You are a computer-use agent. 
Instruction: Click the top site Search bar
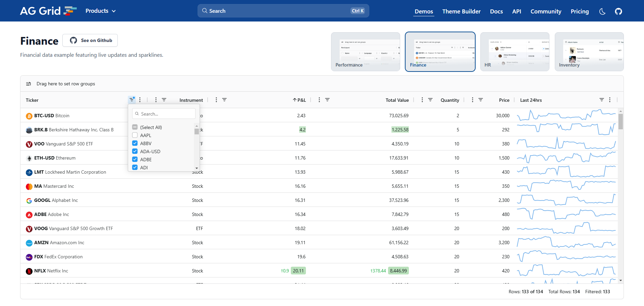pos(283,11)
